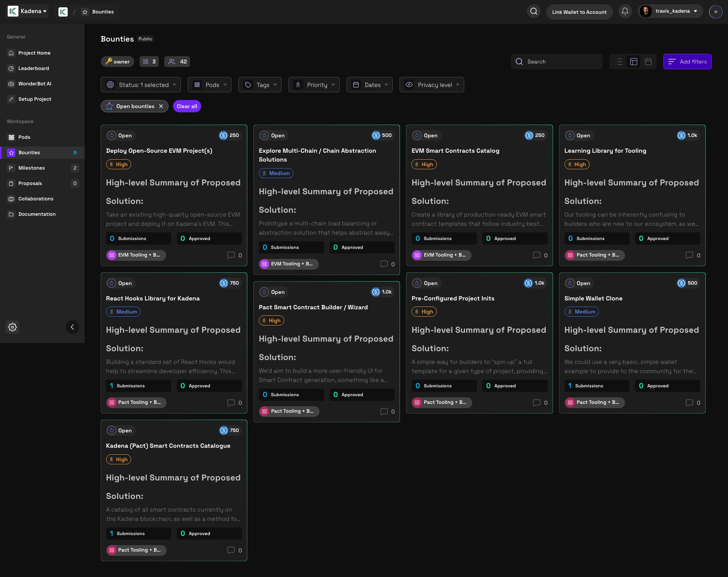
Task: Open the Privacy level dropdown
Action: (x=432, y=85)
